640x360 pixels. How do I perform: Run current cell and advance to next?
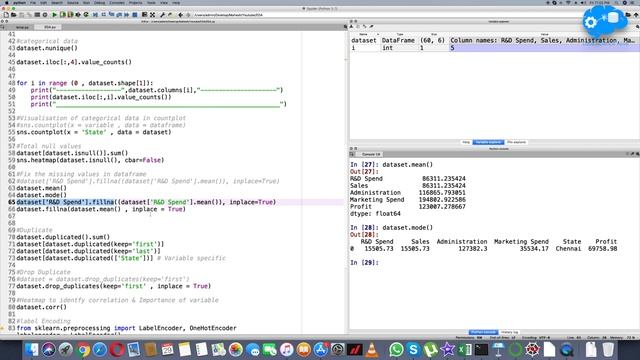(x=71, y=15)
